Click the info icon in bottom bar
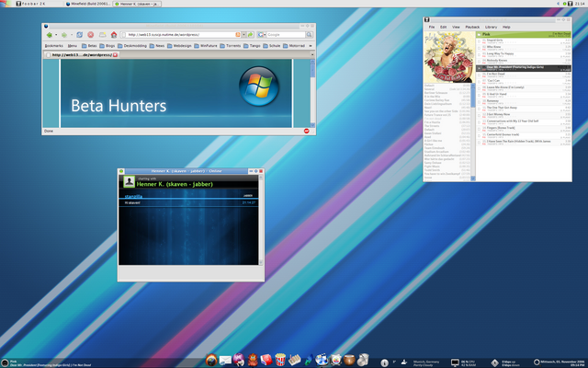This screenshot has width=588, height=368. (384, 362)
